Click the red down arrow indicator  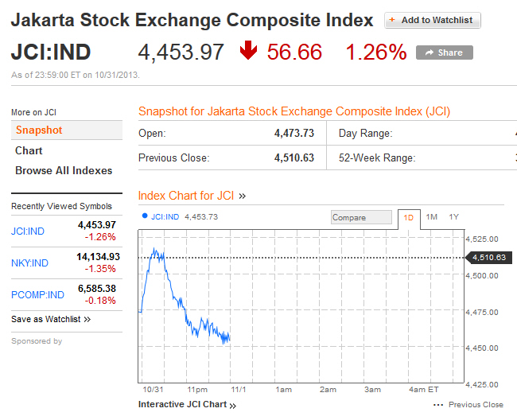[248, 52]
